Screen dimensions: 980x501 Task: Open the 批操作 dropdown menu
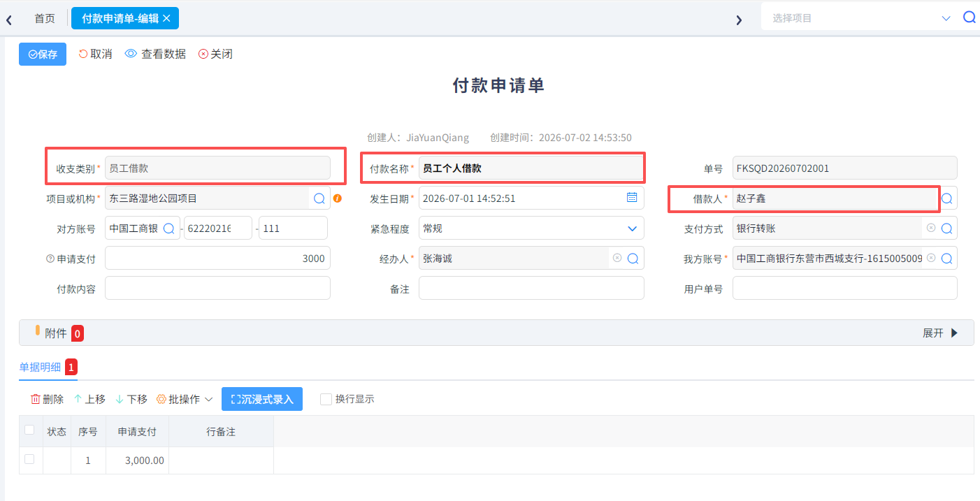click(x=185, y=399)
